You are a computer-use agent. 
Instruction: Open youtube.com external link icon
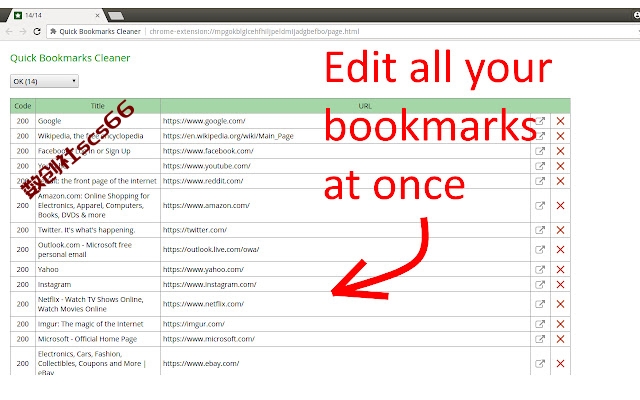[540, 166]
